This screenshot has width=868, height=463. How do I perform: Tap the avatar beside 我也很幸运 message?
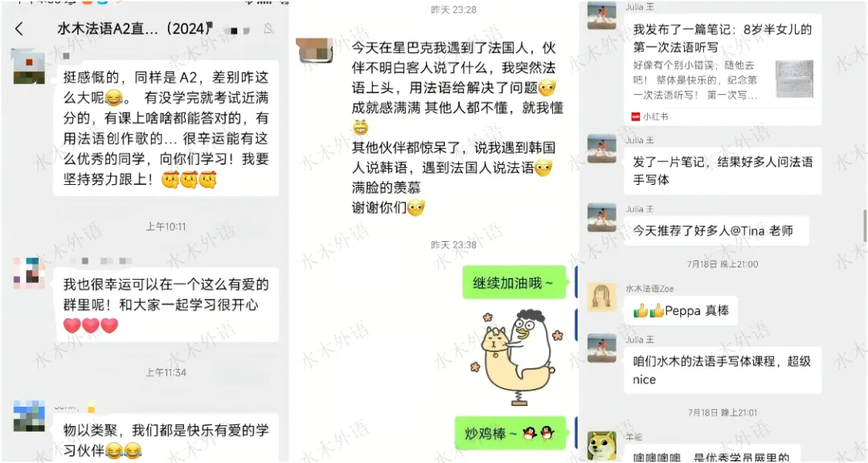[29, 272]
